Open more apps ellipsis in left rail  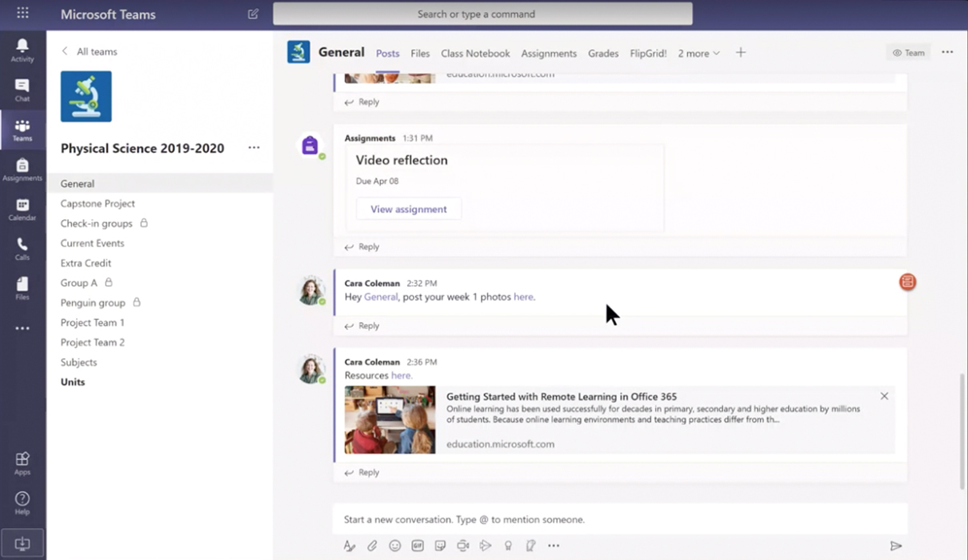tap(22, 329)
